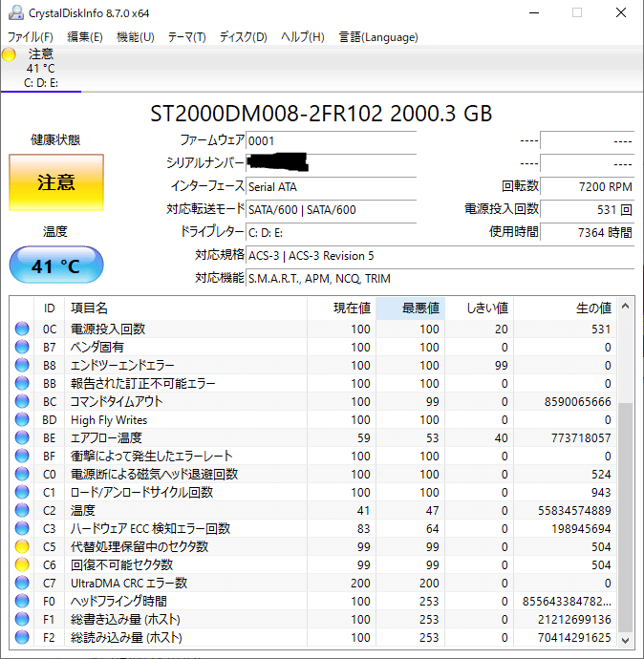Click the 7200 RPM rotation field

[x=588, y=186]
